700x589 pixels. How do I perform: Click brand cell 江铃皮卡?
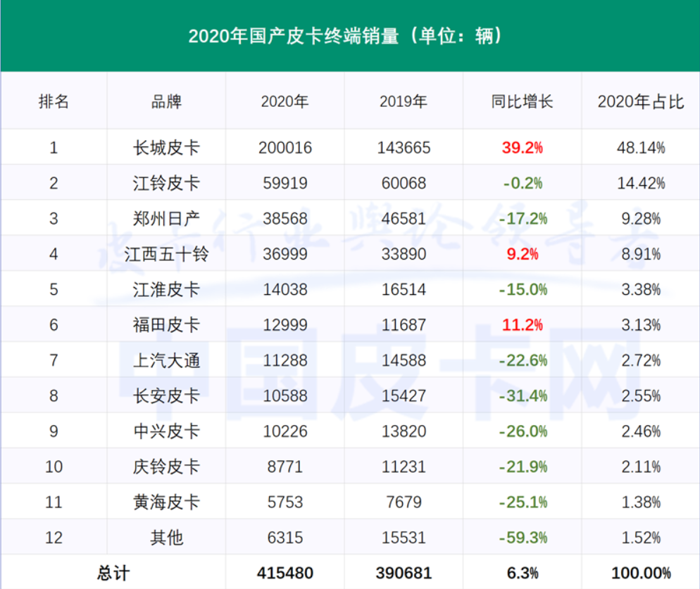[166, 184]
